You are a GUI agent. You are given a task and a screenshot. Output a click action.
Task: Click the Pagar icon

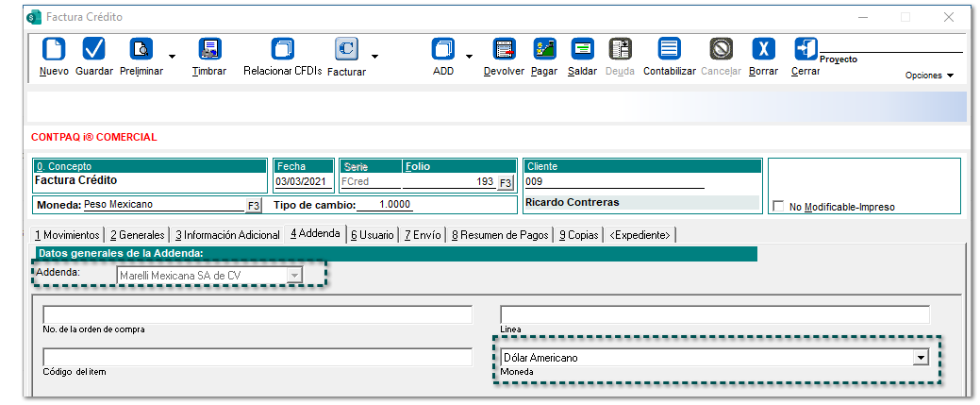[x=544, y=49]
